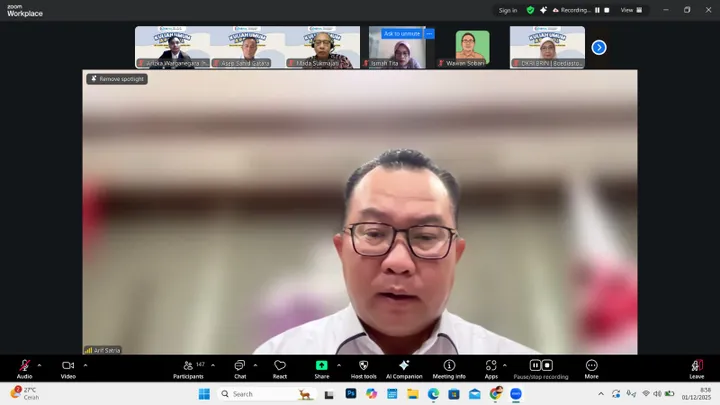720x405 pixels.
Task: Open the Participants panel
Action: 187,366
